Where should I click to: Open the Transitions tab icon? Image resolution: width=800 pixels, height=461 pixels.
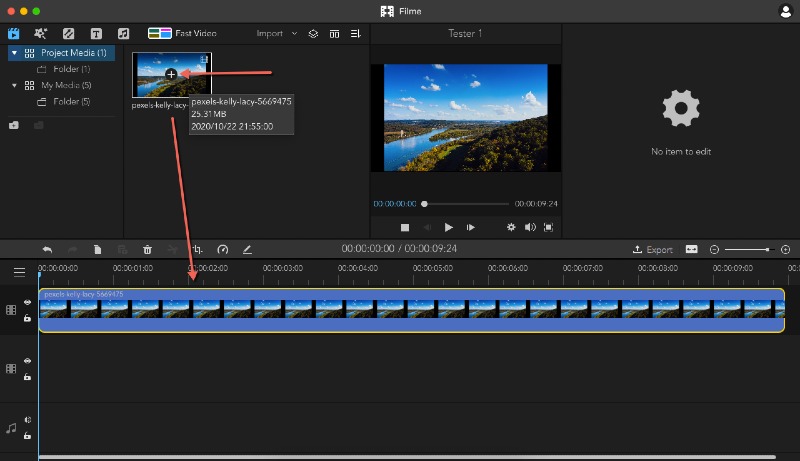(x=68, y=34)
